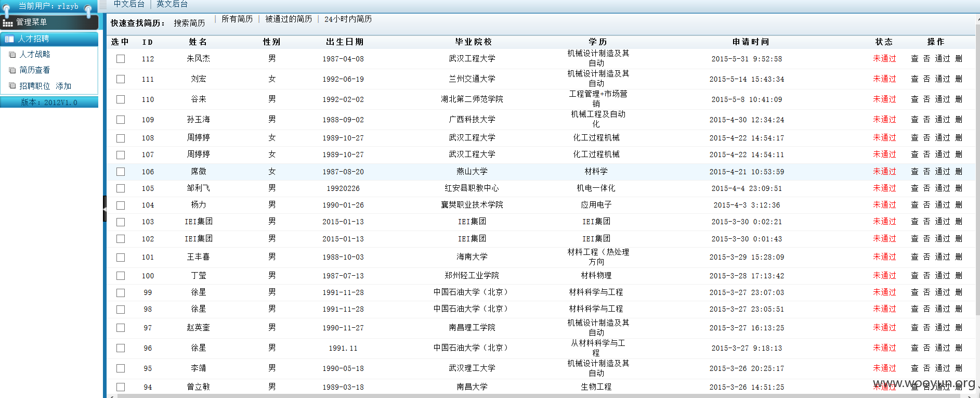Open 人才战略 in sidebar
This screenshot has width=980, height=398.
coord(35,54)
